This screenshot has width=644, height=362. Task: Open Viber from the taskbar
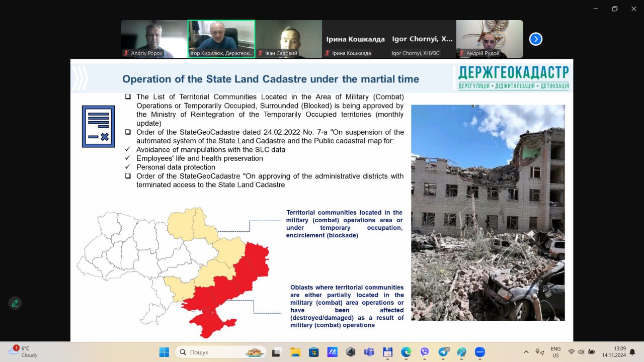[425, 352]
